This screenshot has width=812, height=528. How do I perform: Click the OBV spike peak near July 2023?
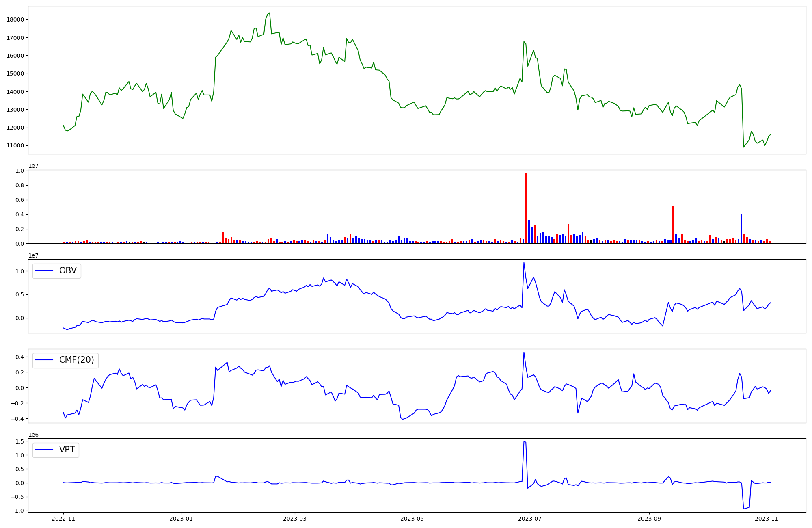pyautogui.click(x=524, y=263)
